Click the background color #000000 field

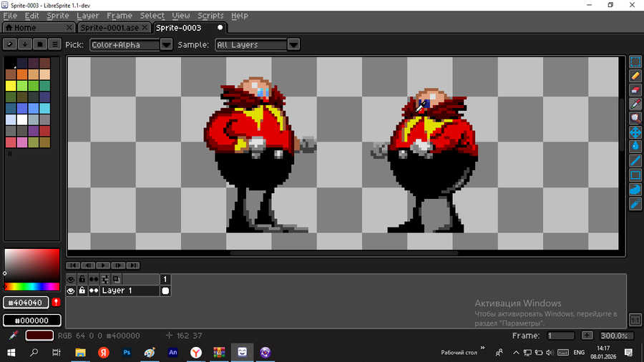32,320
